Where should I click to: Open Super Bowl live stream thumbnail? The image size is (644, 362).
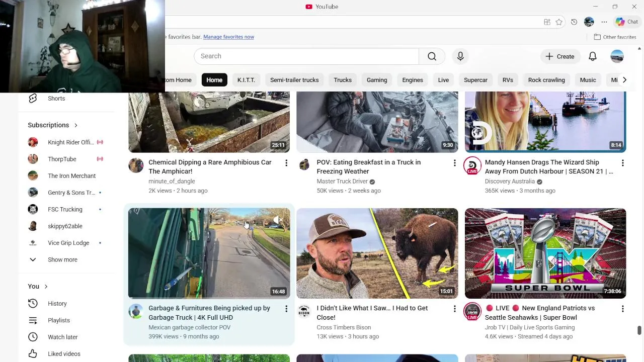(x=545, y=253)
